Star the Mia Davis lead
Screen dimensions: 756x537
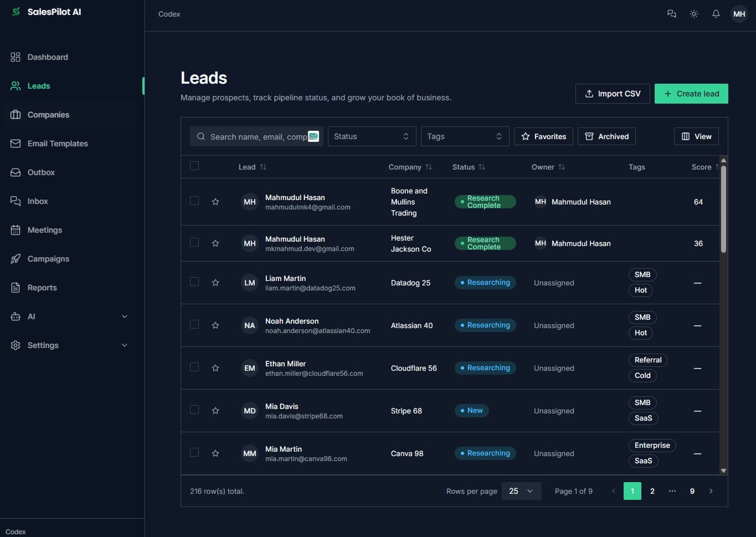215,411
